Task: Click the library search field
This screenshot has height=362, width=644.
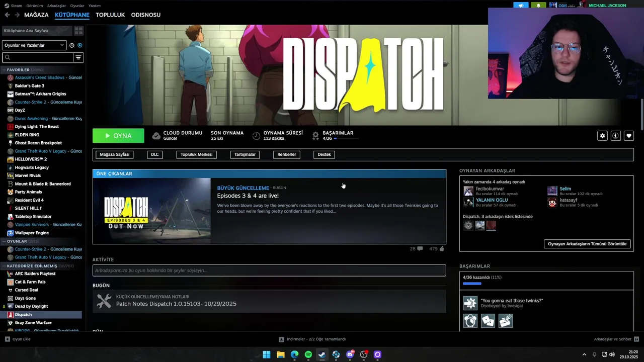Action: (x=38, y=57)
